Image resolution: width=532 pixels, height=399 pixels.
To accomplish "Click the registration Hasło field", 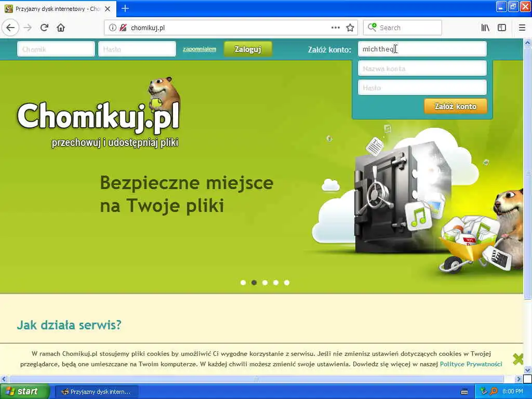I will coord(422,88).
